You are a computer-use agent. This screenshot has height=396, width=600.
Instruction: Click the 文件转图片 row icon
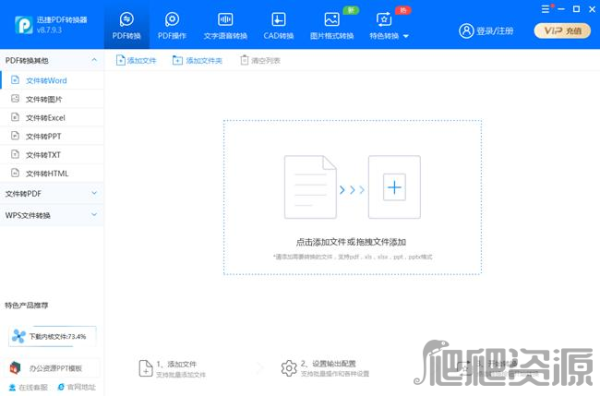coord(15,99)
